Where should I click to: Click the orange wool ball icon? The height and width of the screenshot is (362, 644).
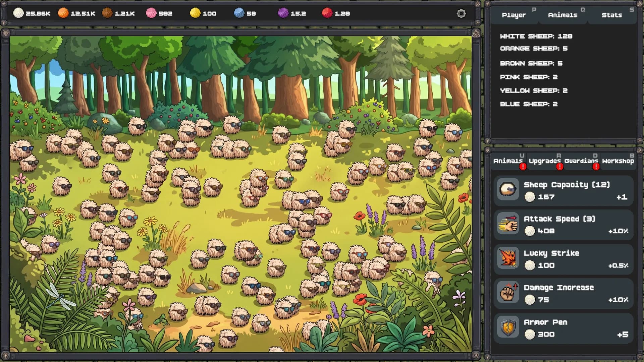coord(63,13)
